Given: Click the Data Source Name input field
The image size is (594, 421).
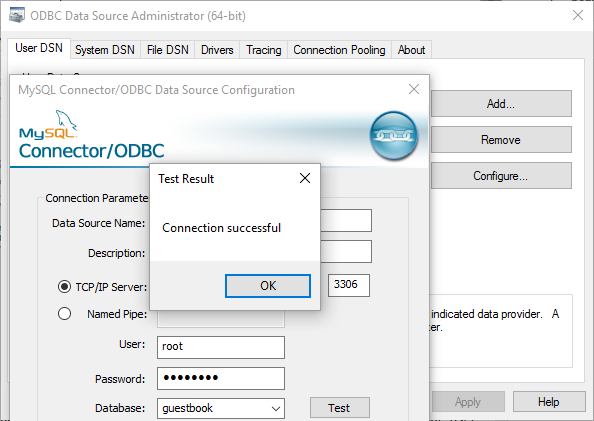Looking at the screenshot, I should tap(346, 220).
